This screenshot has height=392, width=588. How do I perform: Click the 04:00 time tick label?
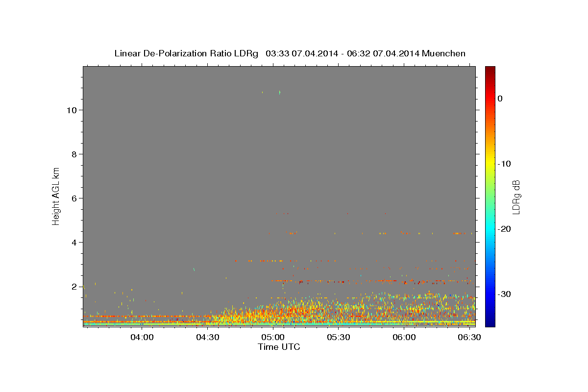click(x=142, y=338)
